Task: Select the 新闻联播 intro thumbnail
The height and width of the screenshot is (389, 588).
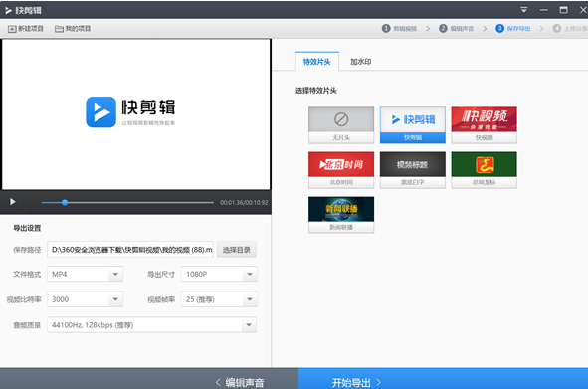Action: (341, 215)
